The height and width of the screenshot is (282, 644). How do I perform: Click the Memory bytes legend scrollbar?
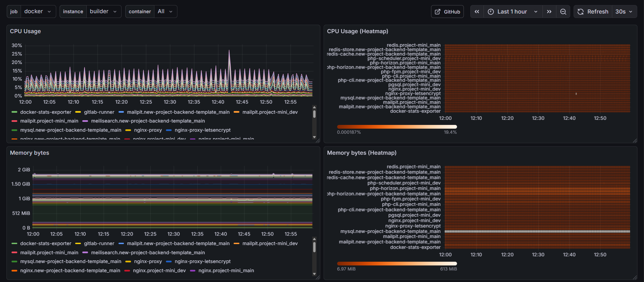pos(314,247)
